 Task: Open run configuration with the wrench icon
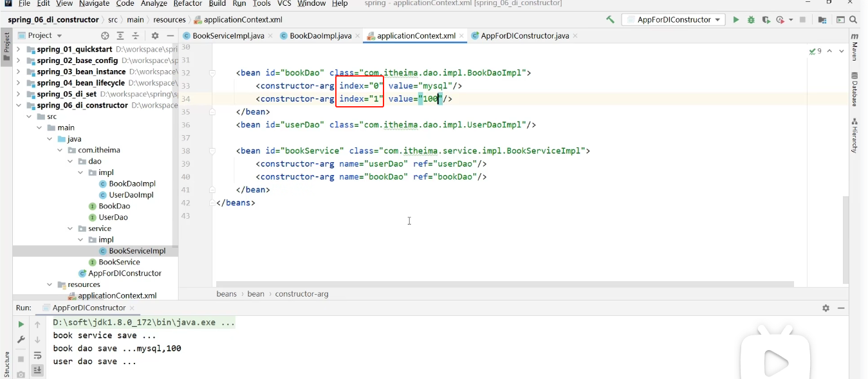[x=21, y=340]
